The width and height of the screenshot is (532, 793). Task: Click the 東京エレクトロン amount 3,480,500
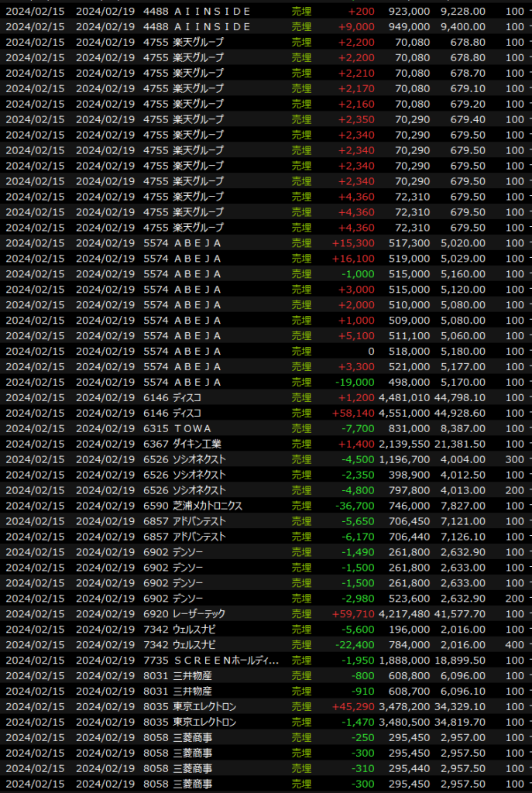405,722
